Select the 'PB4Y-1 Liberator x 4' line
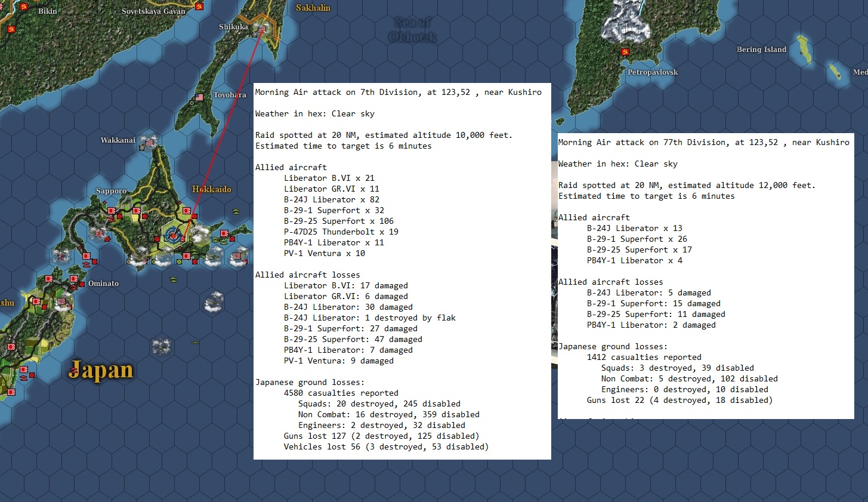Viewport: 868px width, 502px height. pos(635,260)
